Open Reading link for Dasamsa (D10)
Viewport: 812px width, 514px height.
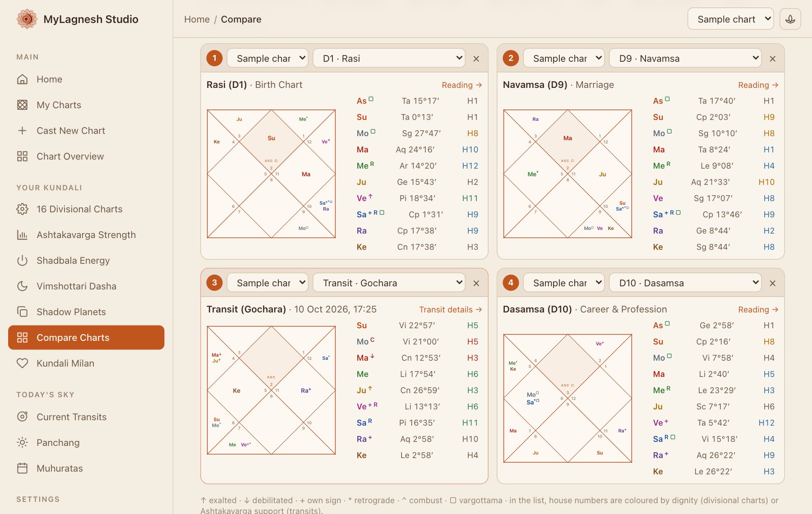point(758,309)
